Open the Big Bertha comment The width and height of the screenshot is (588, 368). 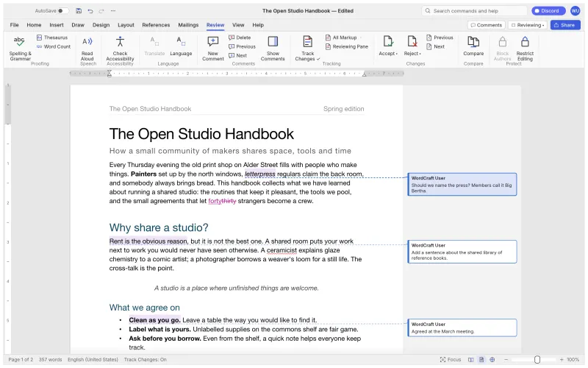[x=462, y=185]
